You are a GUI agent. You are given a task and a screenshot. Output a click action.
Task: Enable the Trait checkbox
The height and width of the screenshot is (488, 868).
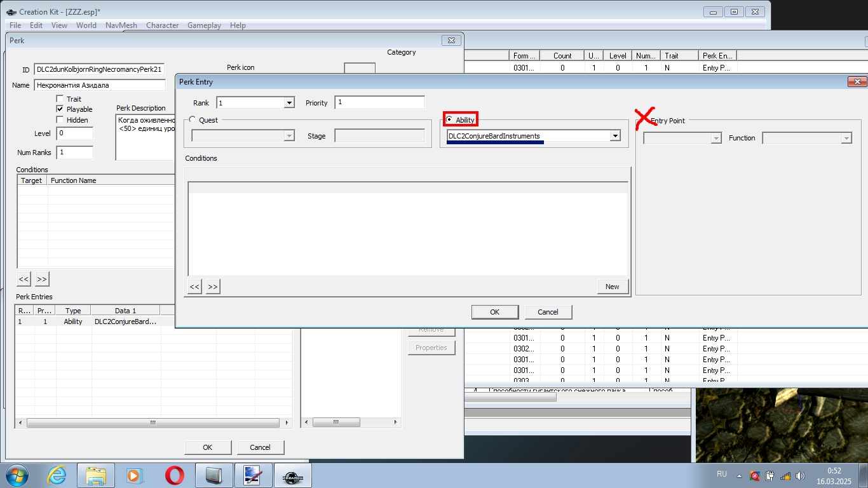click(60, 99)
